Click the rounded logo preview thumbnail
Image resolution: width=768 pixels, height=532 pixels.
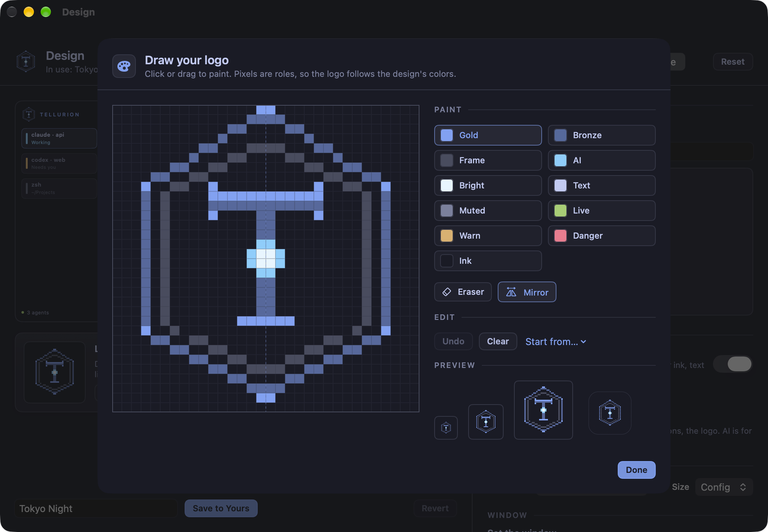[x=610, y=413]
